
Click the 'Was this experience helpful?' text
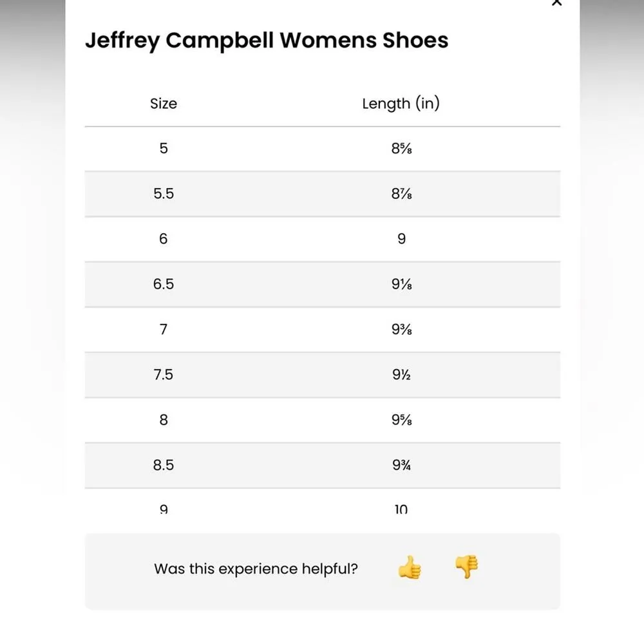(256, 569)
